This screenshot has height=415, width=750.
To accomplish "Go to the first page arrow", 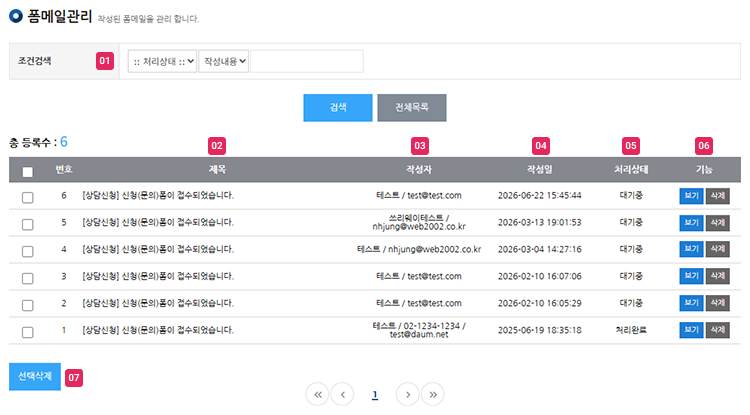I will click(318, 394).
